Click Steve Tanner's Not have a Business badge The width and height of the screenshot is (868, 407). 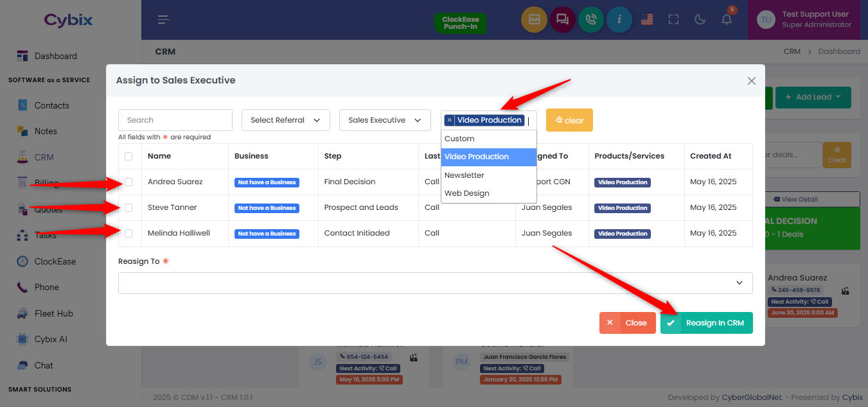coord(267,208)
